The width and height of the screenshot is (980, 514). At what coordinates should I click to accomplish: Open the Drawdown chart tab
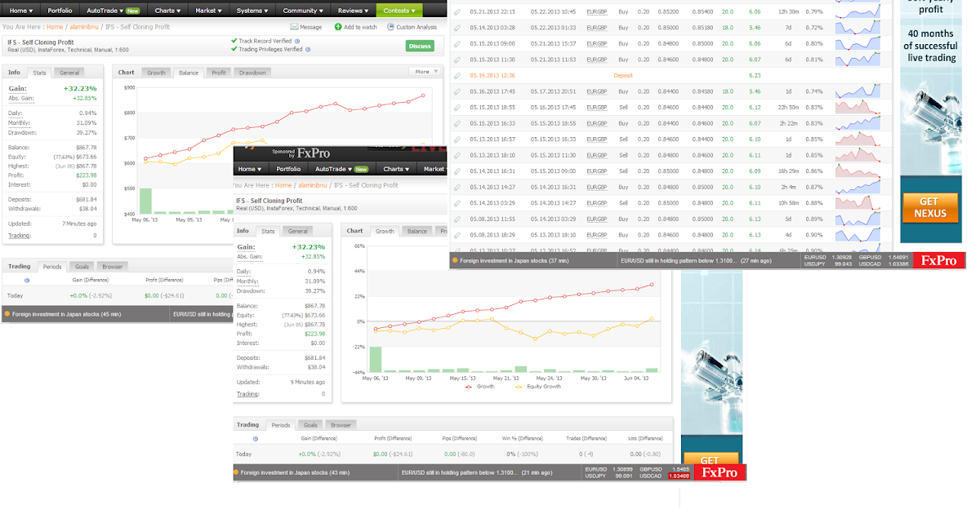click(252, 73)
